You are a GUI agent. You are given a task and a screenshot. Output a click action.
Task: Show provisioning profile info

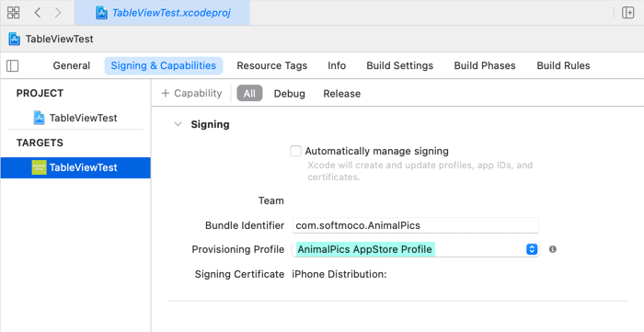tap(553, 249)
